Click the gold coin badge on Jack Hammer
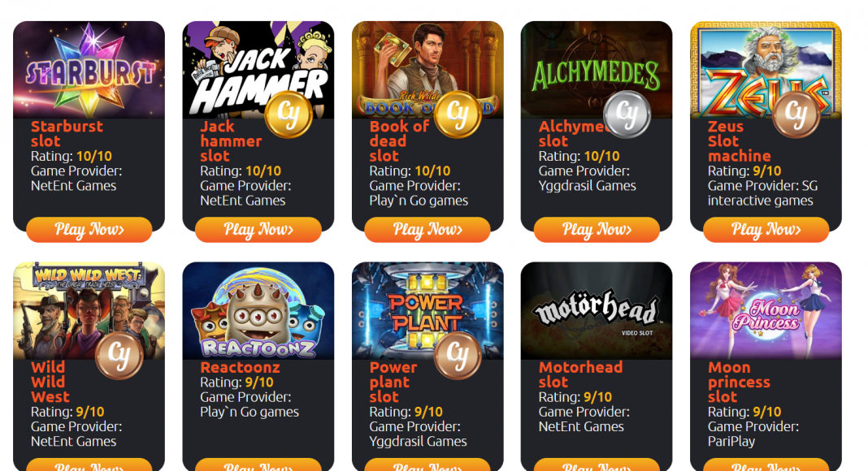Screen dimensions: 868x471 [x=289, y=115]
